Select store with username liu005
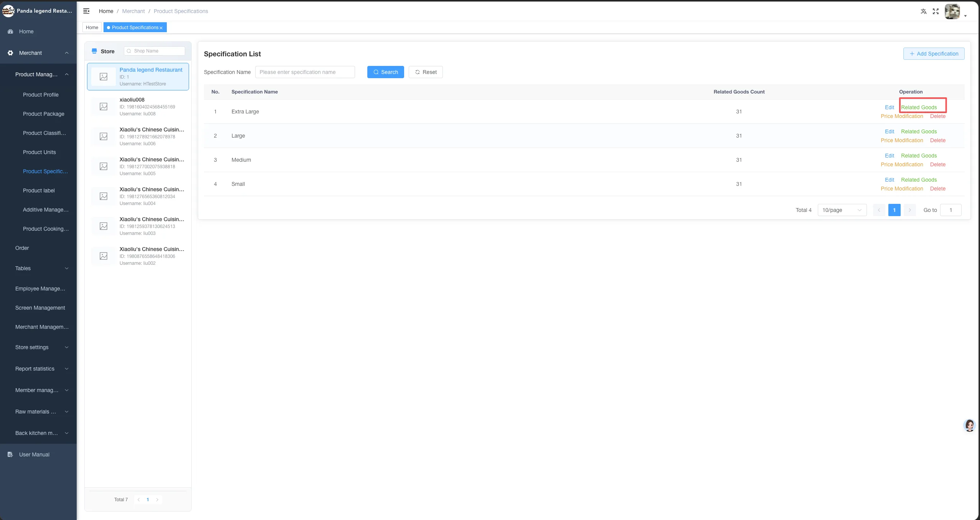This screenshot has height=520, width=980. tap(138, 166)
